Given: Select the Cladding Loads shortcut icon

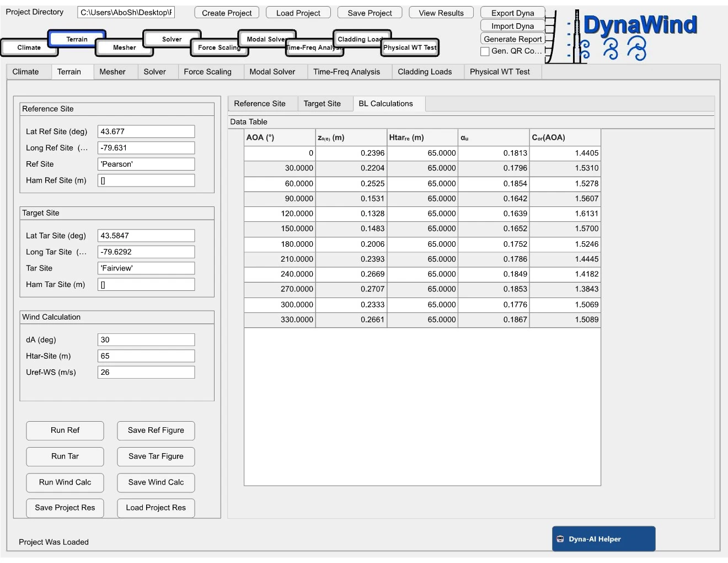Looking at the screenshot, I should point(361,39).
